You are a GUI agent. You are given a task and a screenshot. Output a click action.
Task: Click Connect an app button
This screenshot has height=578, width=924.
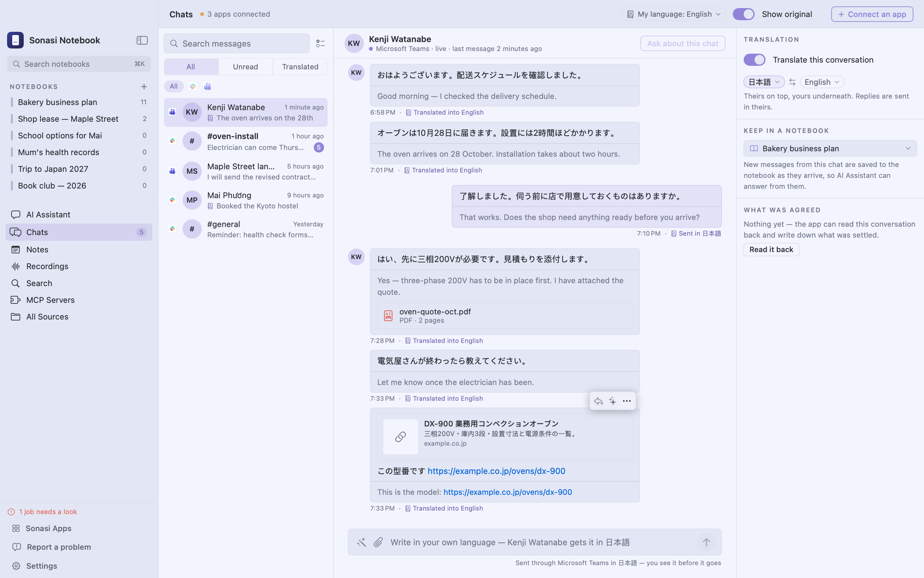pos(872,14)
